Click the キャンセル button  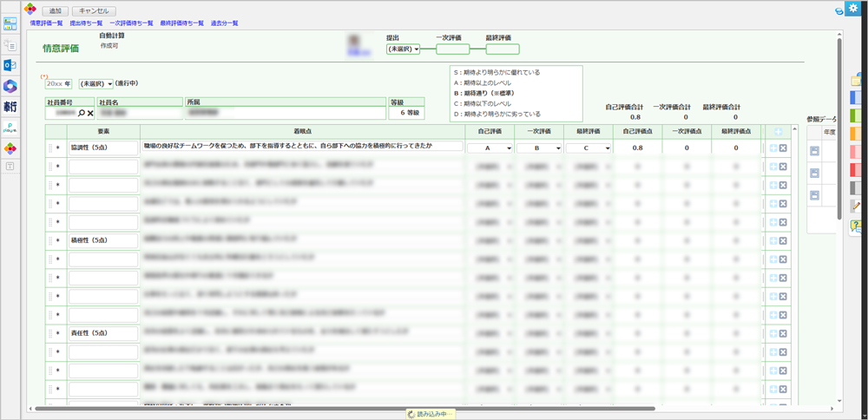point(94,11)
